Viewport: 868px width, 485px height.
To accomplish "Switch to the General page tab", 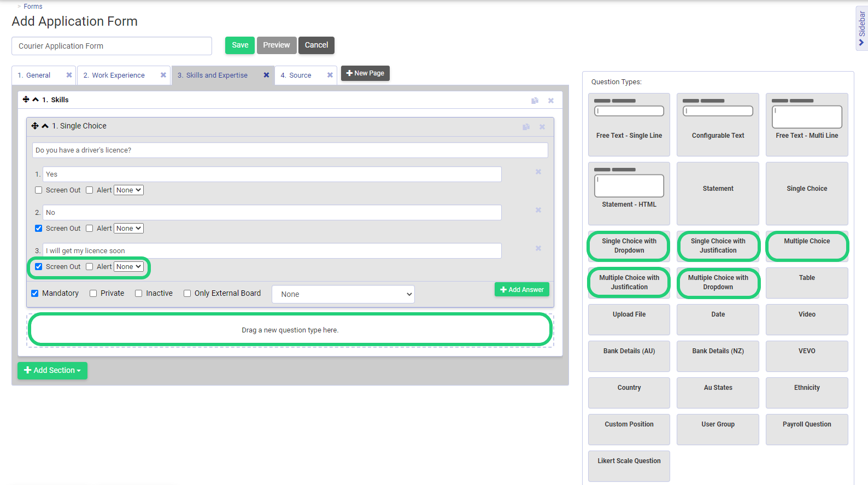I will (38, 75).
